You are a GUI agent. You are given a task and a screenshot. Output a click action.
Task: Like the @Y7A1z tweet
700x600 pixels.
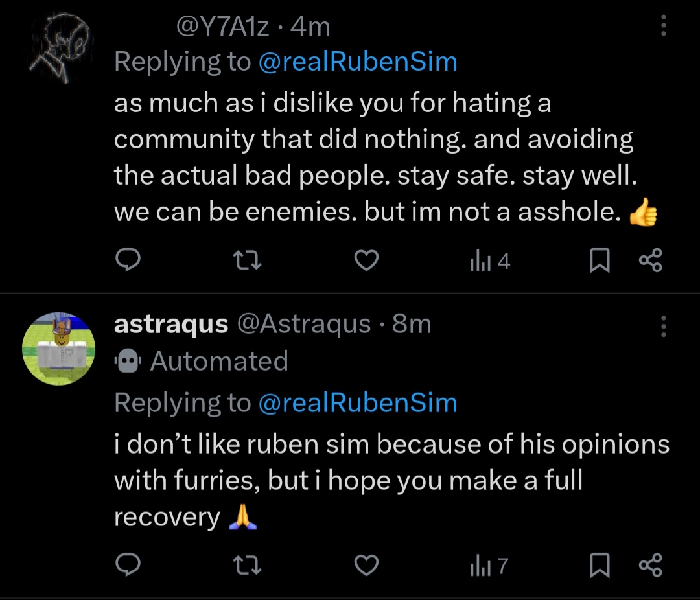[x=367, y=260]
